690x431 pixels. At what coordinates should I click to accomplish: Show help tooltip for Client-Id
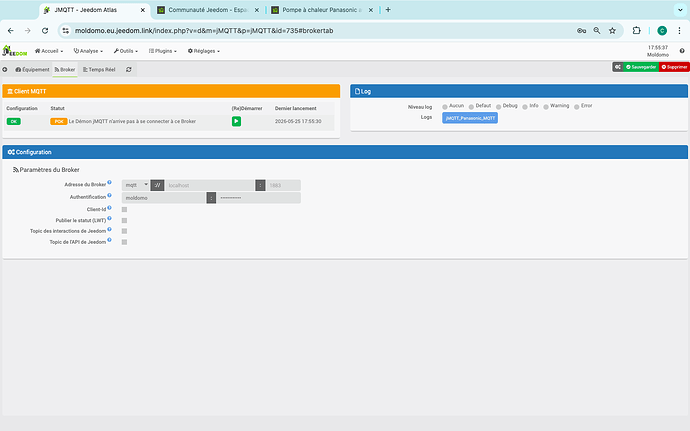pyautogui.click(x=110, y=207)
